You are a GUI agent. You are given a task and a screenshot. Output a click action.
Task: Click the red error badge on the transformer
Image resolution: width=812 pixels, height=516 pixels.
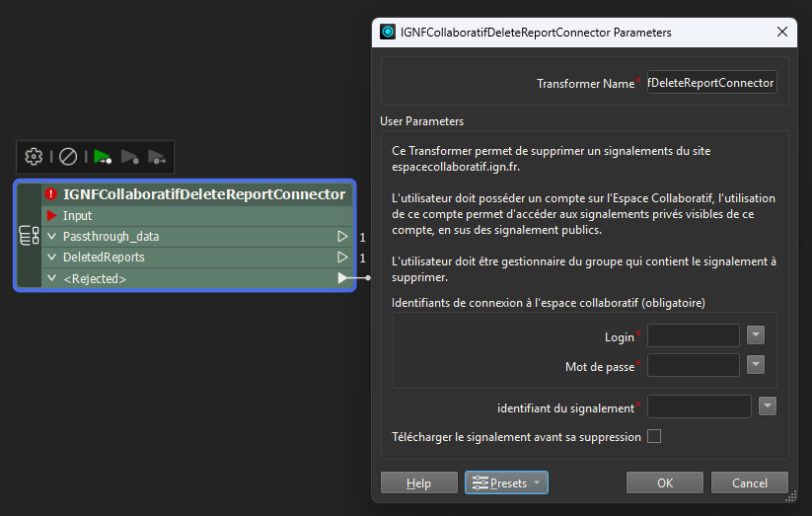[x=50, y=194]
